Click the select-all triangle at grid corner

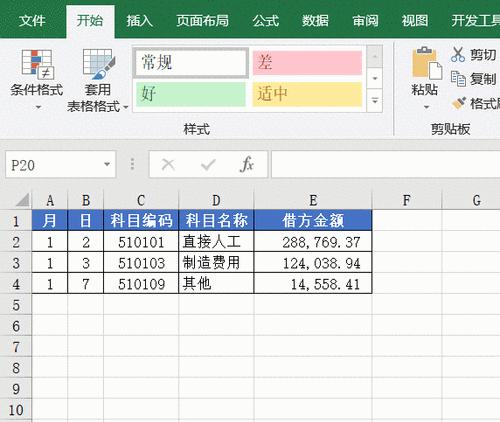22,200
